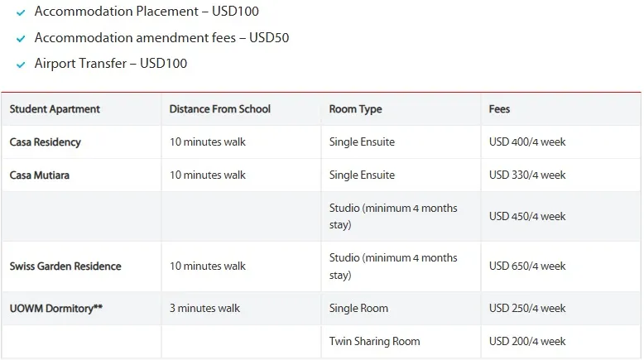Click the USD 650/4 week fee
Viewport: 644px width, 360px height.
pyautogui.click(x=527, y=266)
